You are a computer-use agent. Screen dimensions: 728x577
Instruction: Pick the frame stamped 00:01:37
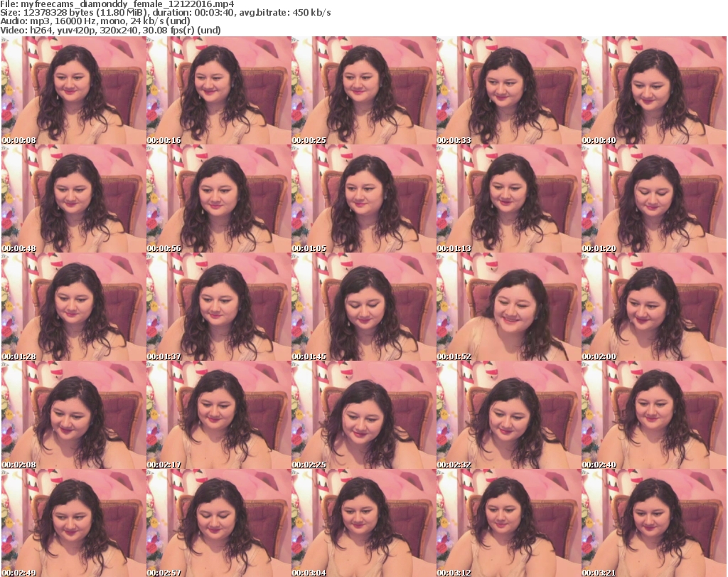219,307
